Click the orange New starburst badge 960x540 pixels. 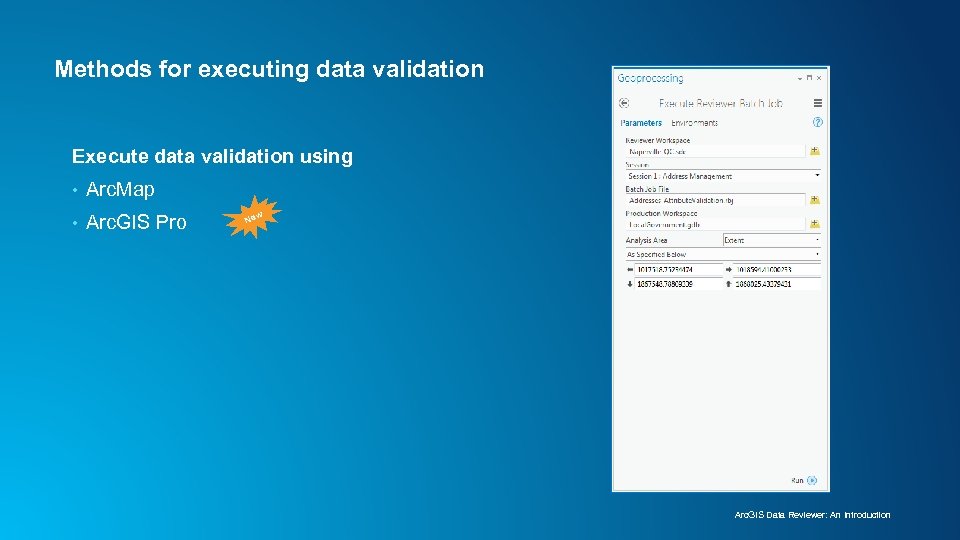[x=252, y=216]
